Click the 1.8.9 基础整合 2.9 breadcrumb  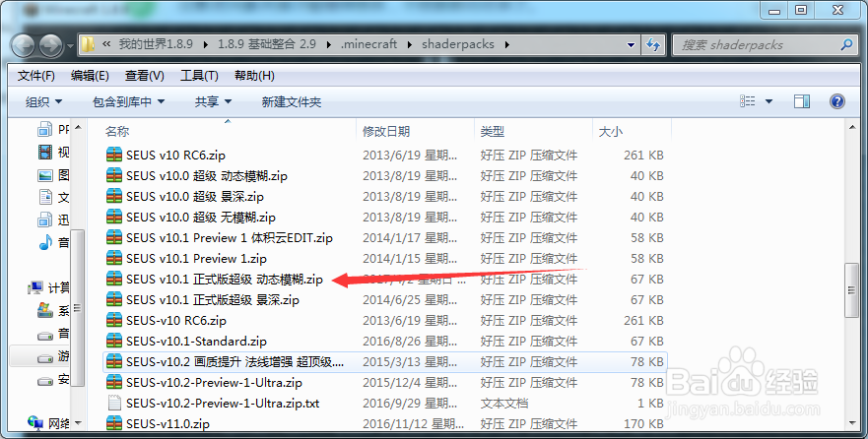pos(267,44)
